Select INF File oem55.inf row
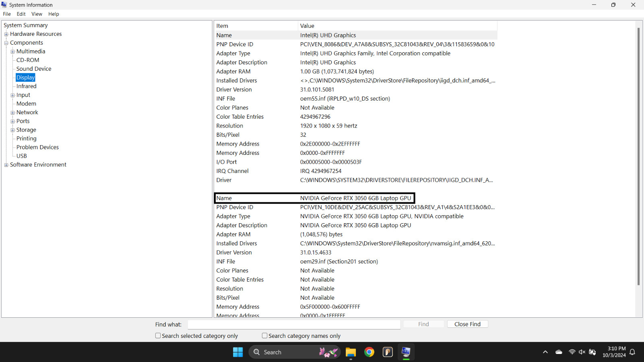The height and width of the screenshot is (362, 644). 356,99
